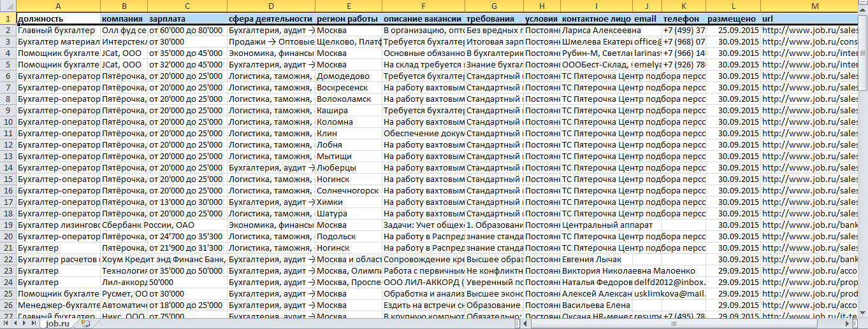Select row 5 header
The height and width of the screenshot is (329, 868).
[8, 64]
